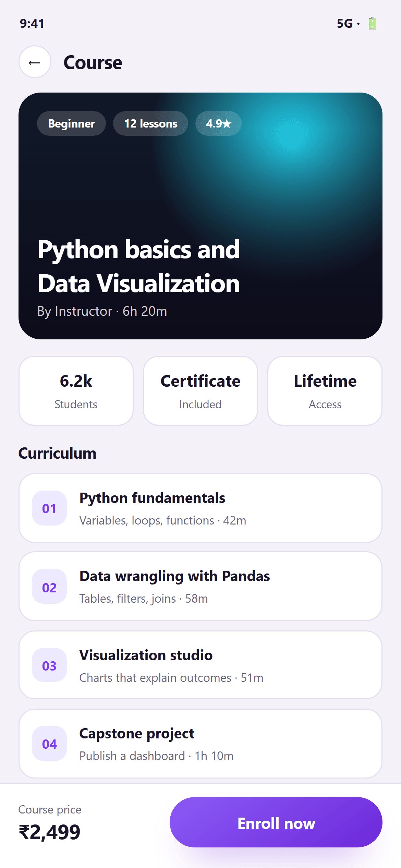
Task: Click the battery status icon
Action: pos(372,23)
